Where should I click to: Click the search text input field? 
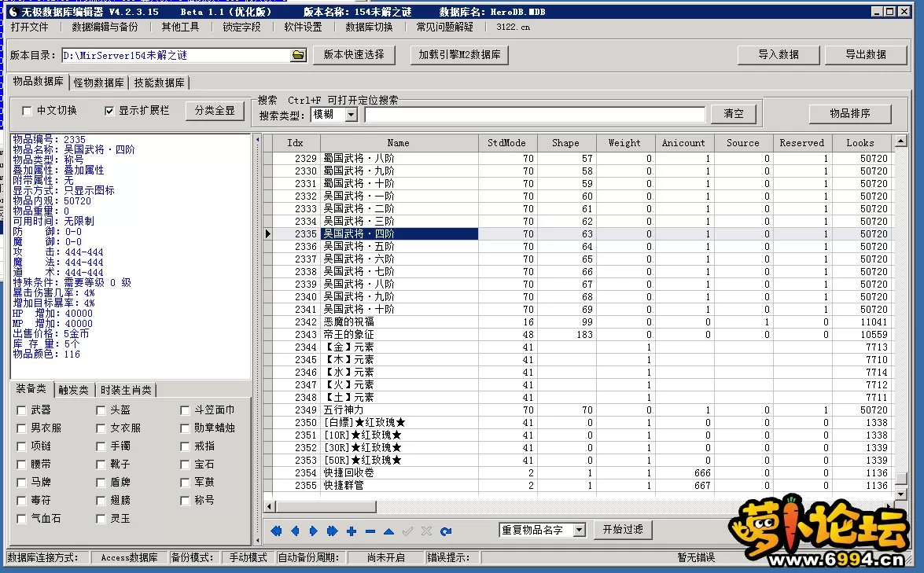pos(535,114)
